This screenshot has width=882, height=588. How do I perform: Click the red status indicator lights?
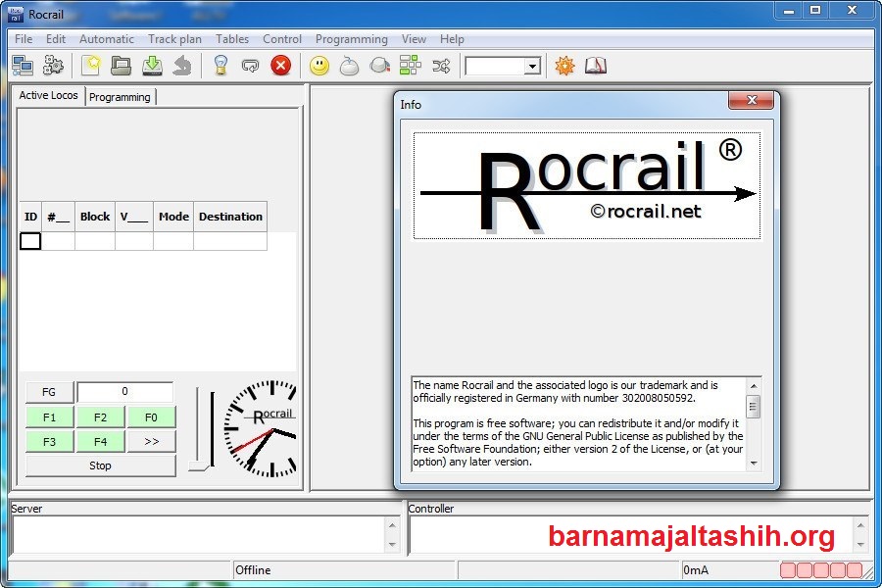coord(821,570)
